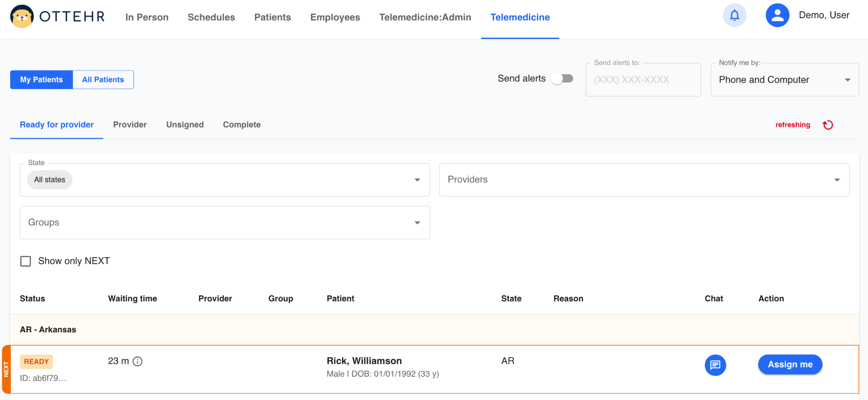
Task: Click the red refresh icon
Action: point(828,125)
